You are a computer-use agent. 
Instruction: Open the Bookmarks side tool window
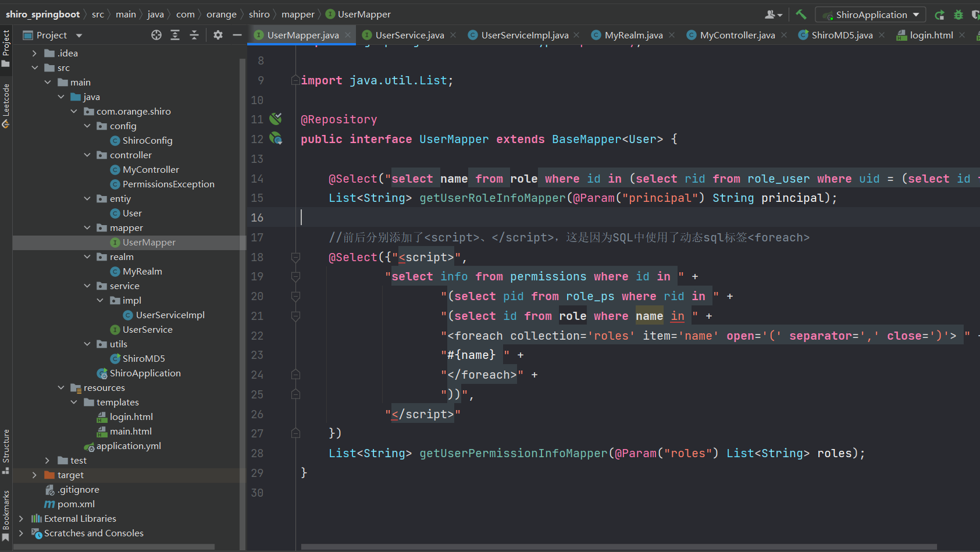(x=6, y=516)
